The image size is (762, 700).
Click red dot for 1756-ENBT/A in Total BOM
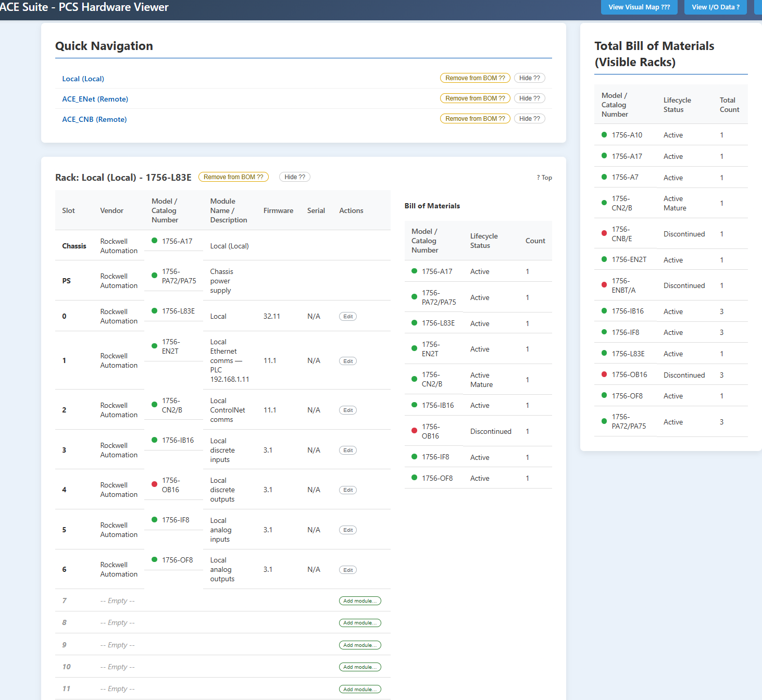604,285
